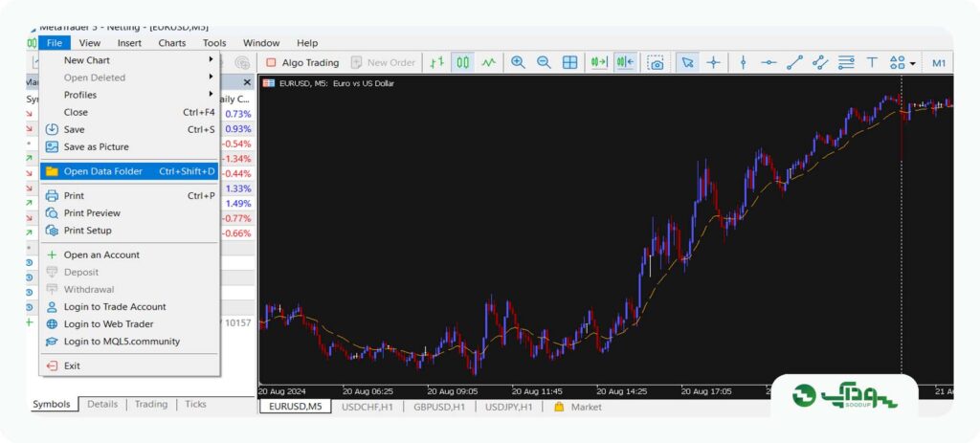Open Print Preview
The height and width of the screenshot is (443, 980).
[x=129, y=213]
